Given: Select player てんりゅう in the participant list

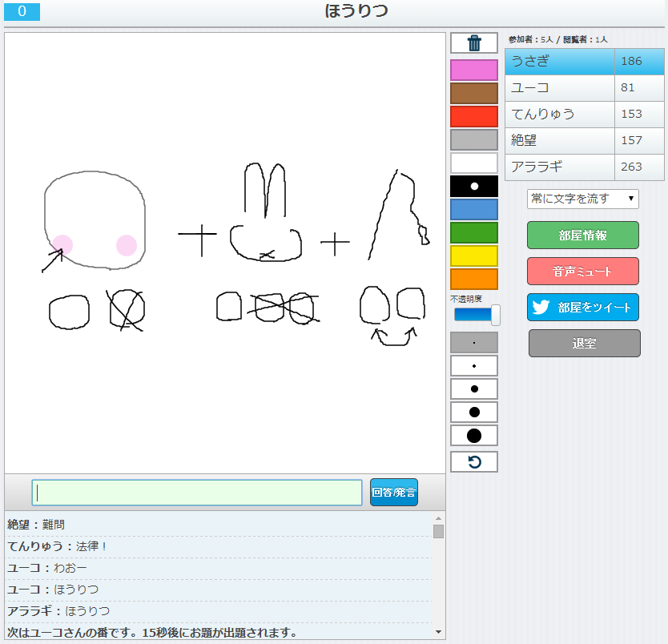Looking at the screenshot, I should coord(559,115).
